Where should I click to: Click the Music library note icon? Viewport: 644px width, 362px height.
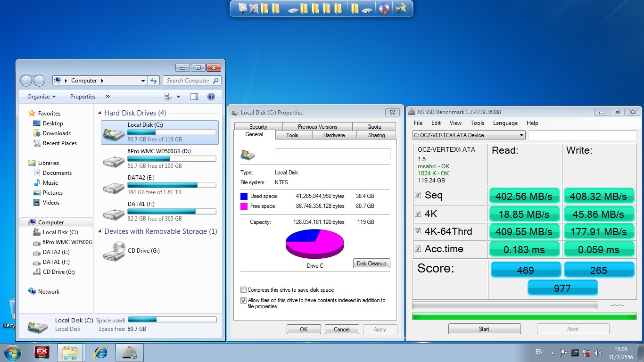pos(37,183)
